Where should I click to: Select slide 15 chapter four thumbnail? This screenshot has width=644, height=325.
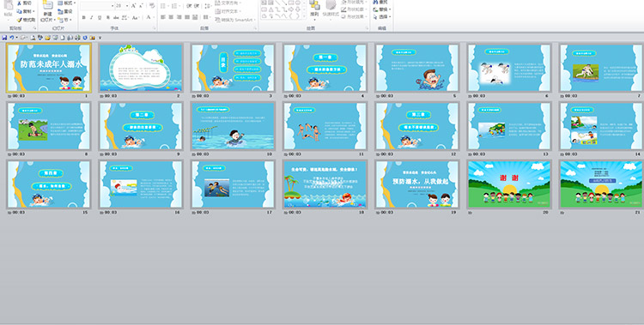(x=49, y=184)
